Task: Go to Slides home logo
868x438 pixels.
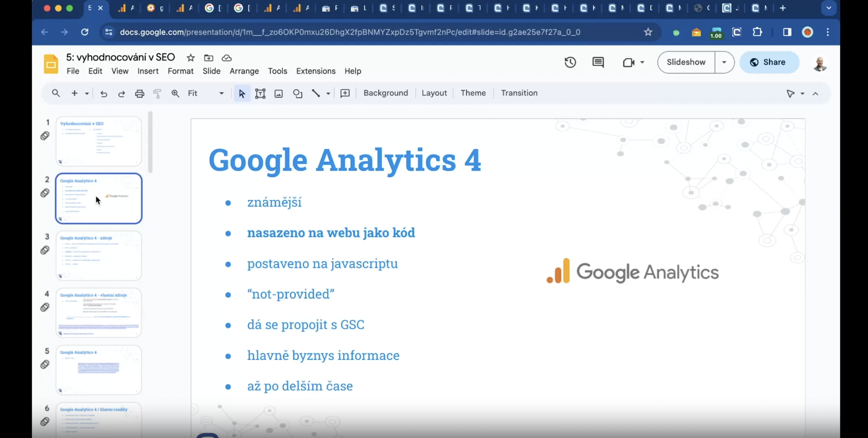Action: click(x=51, y=64)
